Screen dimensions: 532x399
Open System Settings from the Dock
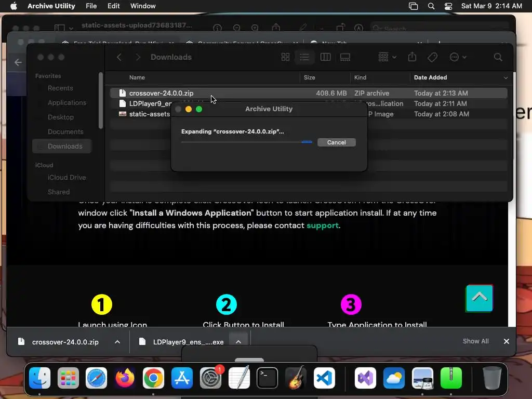click(x=210, y=378)
